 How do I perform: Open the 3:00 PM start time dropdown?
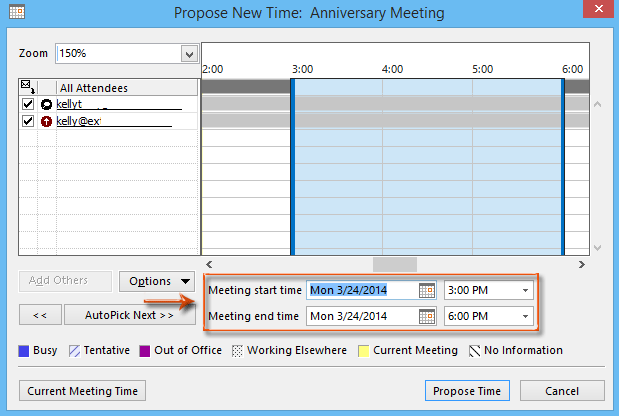525,290
